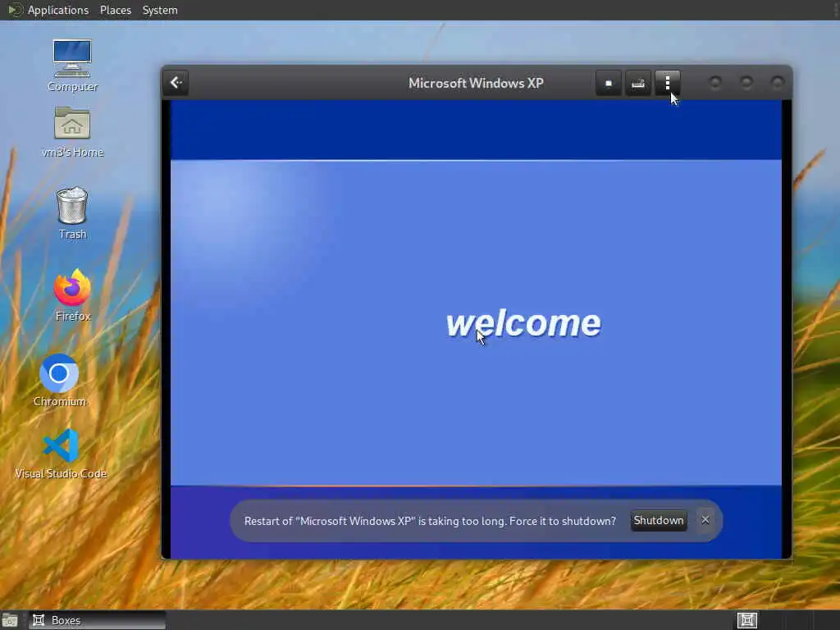This screenshot has height=630, width=840.
Task: Click the show desktop icon in bottom panel
Action: coord(10,620)
